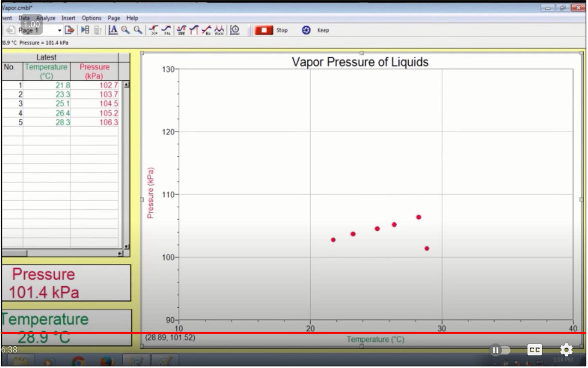Image resolution: width=588 pixels, height=368 pixels.
Task: Open the file explorer taskbar icon
Action: (20, 362)
